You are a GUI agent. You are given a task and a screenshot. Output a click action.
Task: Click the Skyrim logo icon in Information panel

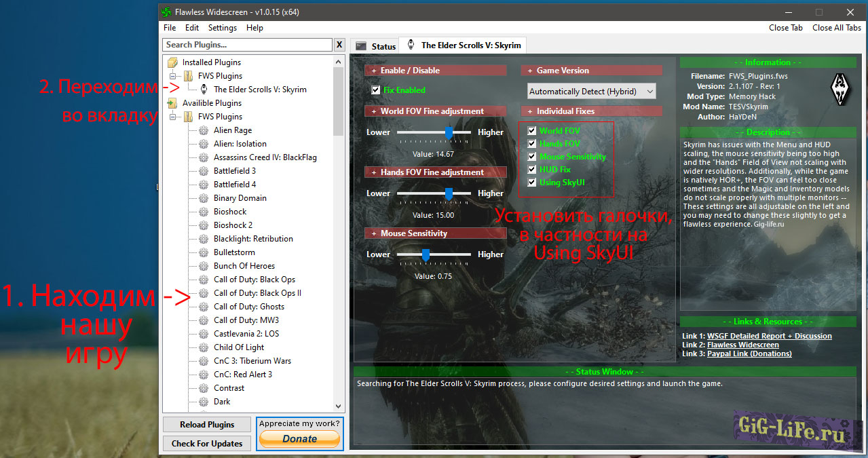point(840,90)
